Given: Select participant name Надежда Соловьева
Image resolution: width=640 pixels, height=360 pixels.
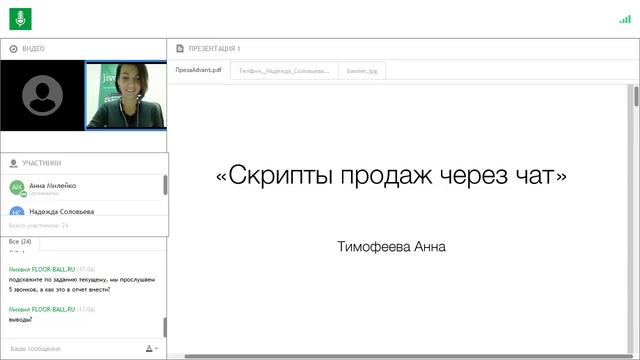Looking at the screenshot, I should 62,211.
